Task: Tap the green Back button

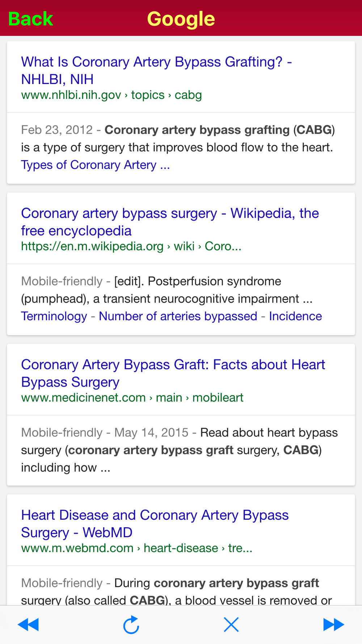Action: tap(30, 19)
